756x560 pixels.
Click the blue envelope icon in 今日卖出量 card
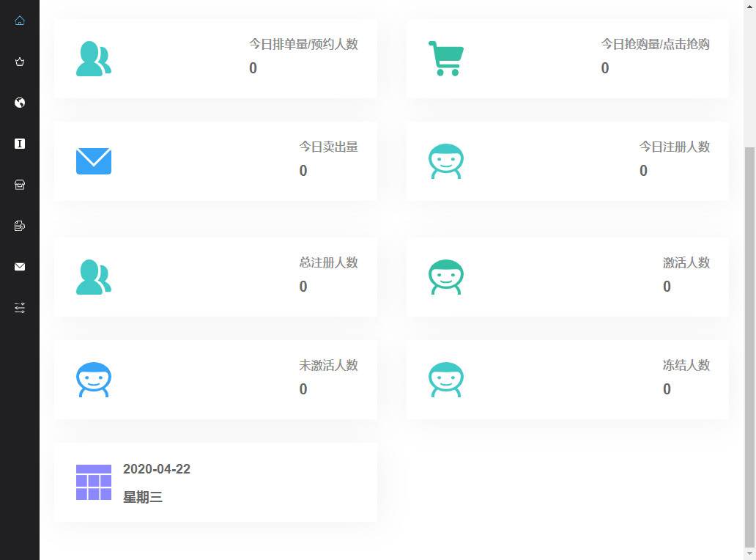[94, 161]
